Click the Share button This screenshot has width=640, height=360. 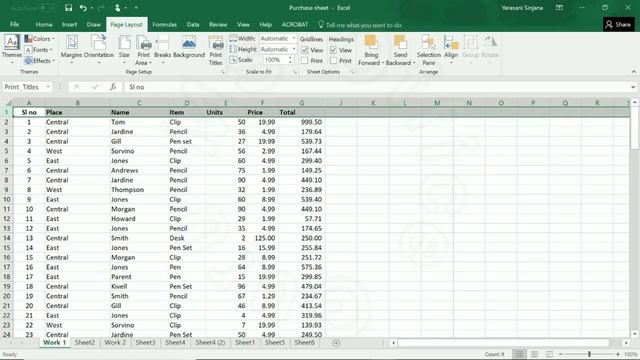pos(619,24)
